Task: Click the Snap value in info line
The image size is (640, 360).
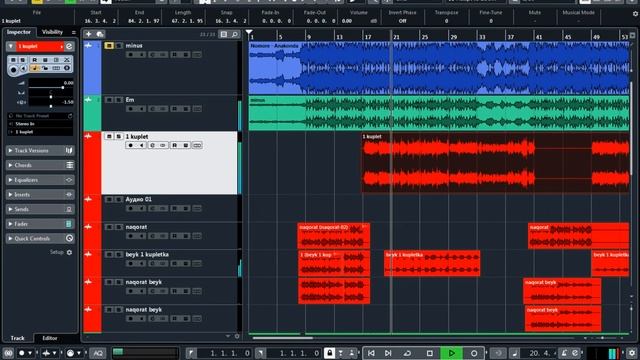Action: click(x=231, y=21)
